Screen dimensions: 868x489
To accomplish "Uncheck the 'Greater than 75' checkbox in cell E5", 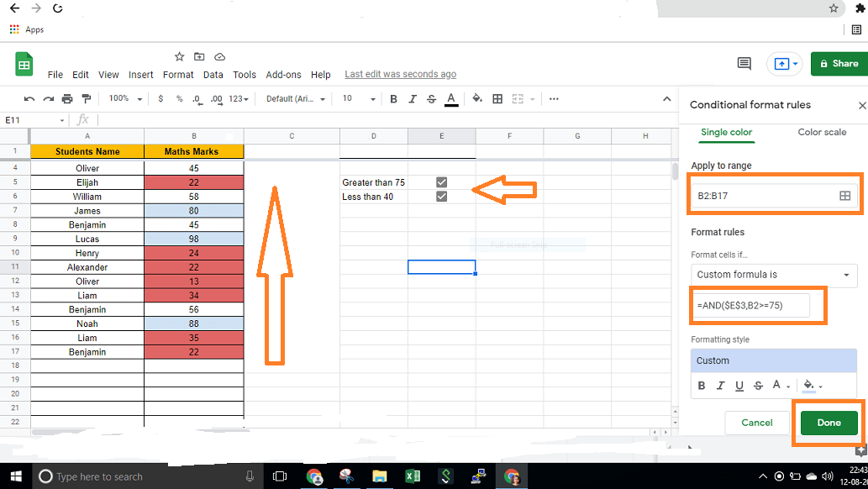I will [x=441, y=181].
